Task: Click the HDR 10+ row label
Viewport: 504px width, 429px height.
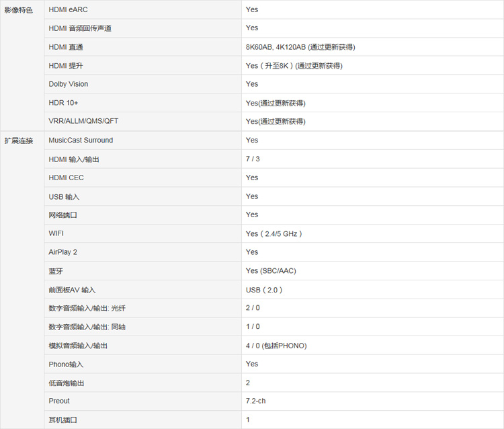Action: coord(63,103)
